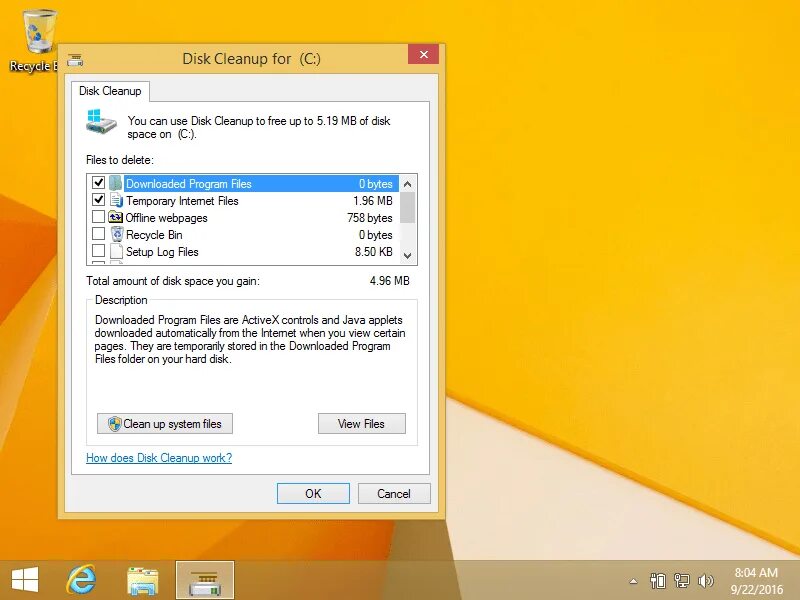
Task: Uncheck Temporary Internet Files
Action: point(98,200)
